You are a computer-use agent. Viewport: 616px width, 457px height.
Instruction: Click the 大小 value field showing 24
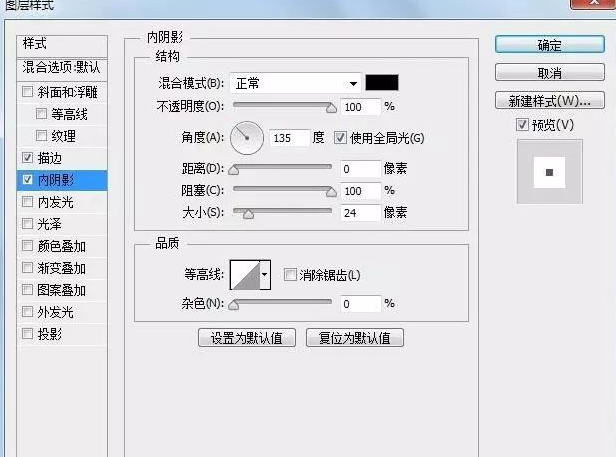click(x=361, y=213)
